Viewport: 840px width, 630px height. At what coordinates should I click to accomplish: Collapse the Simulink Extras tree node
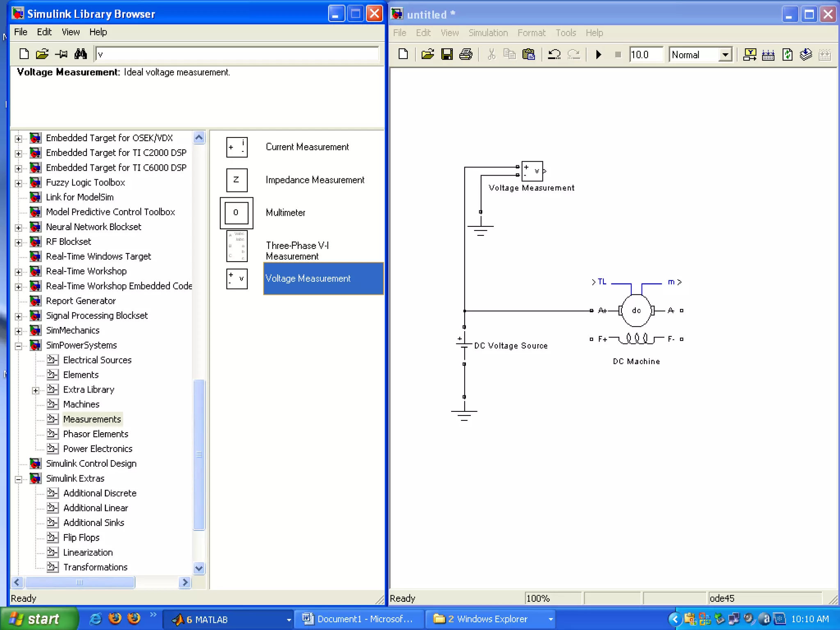pyautogui.click(x=18, y=479)
